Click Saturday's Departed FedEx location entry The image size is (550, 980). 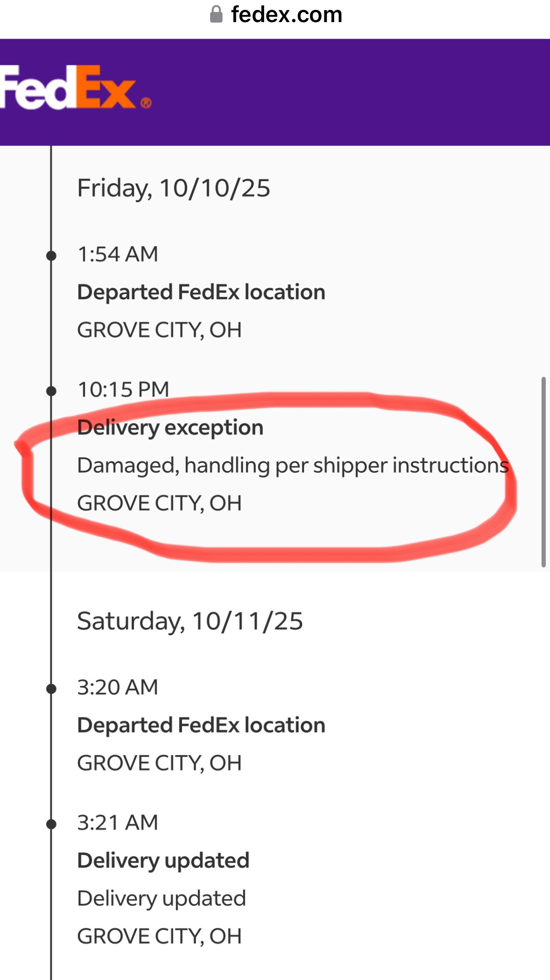(x=201, y=725)
